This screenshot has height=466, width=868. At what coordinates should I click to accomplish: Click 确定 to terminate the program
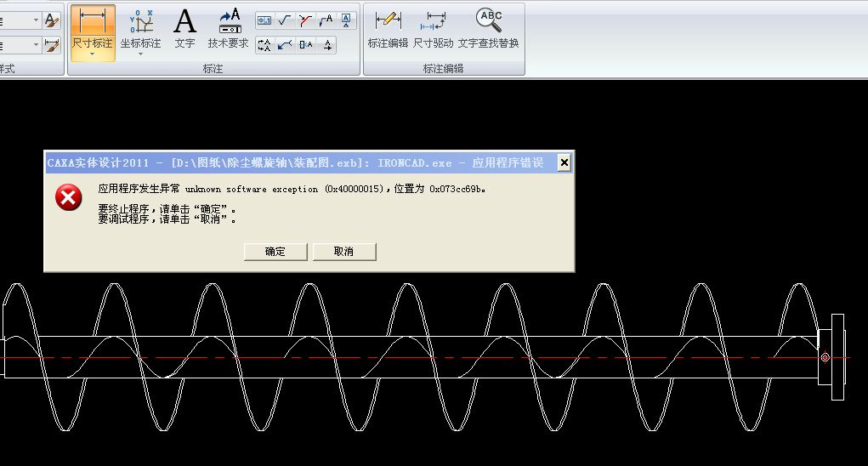[x=275, y=252]
